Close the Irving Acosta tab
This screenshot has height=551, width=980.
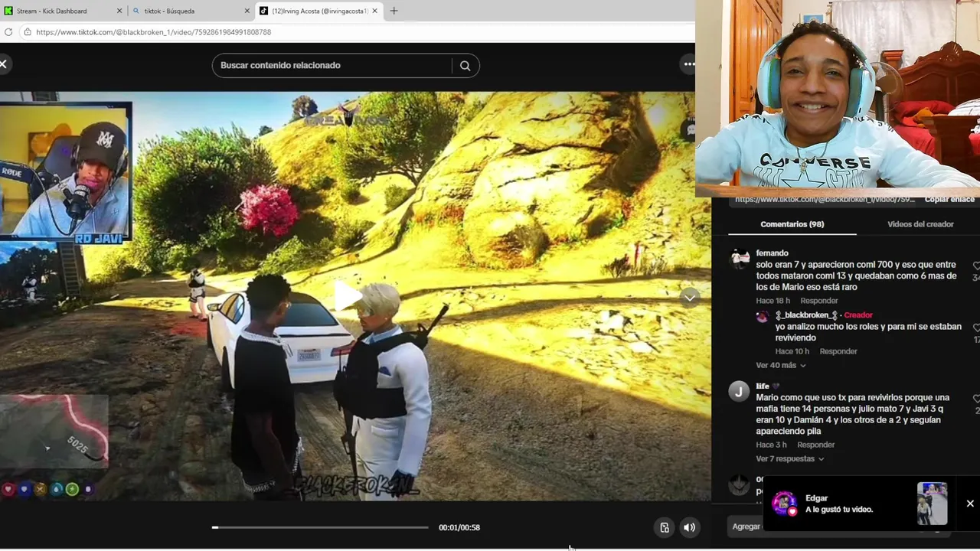pyautogui.click(x=375, y=11)
